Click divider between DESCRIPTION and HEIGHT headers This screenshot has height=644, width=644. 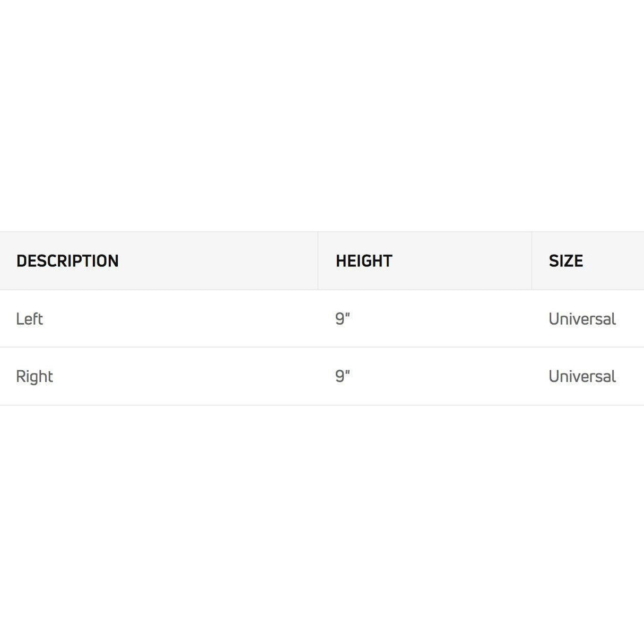point(318,261)
